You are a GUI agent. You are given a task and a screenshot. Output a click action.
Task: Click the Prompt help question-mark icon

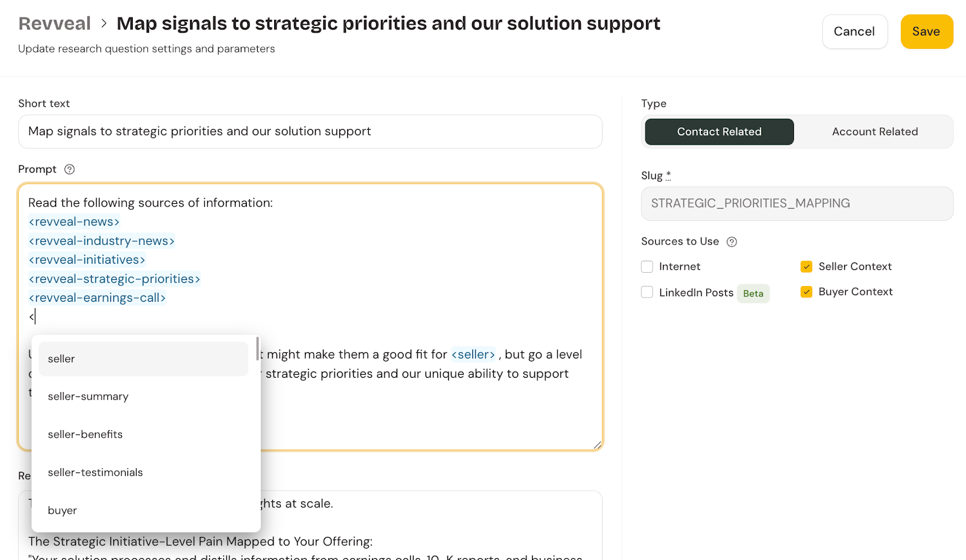(x=69, y=170)
